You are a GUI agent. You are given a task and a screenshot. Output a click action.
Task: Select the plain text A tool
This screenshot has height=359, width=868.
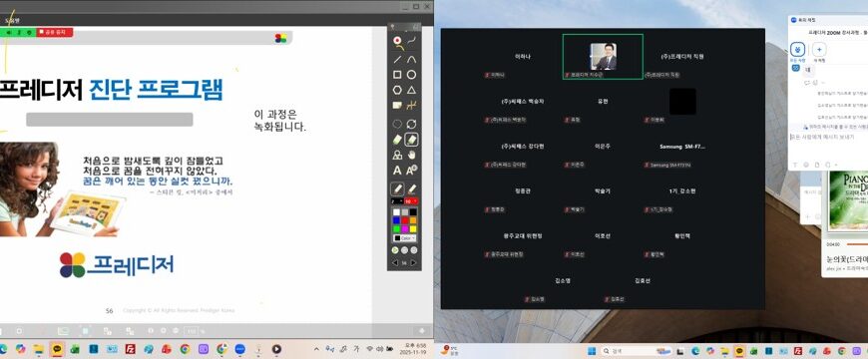(397, 171)
